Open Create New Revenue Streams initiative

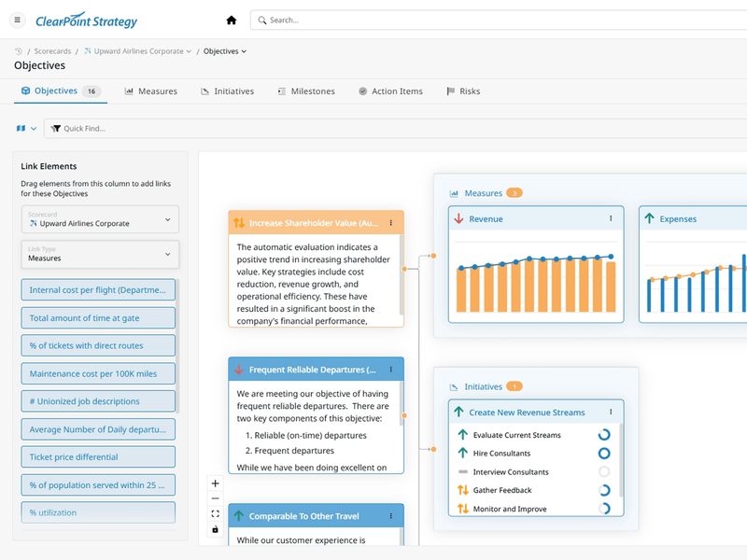(527, 413)
